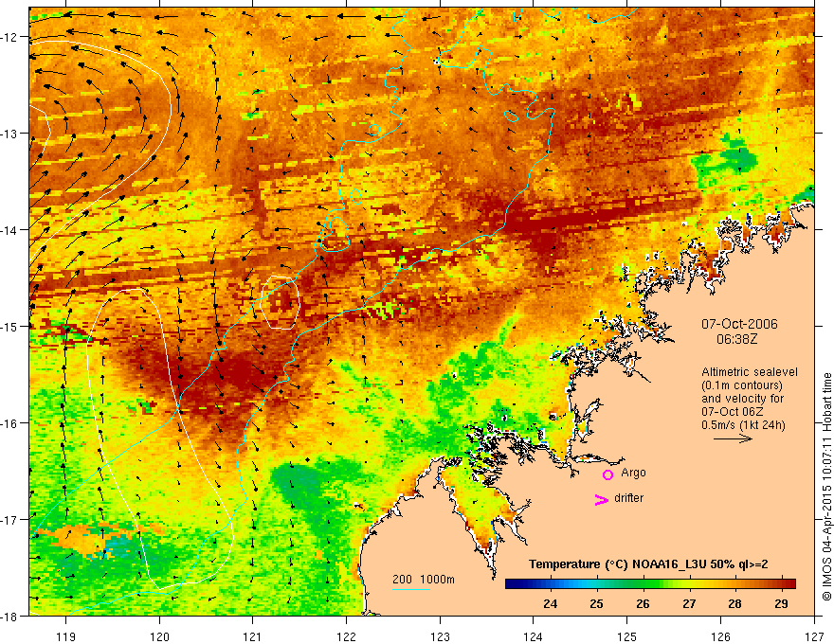The width and height of the screenshot is (834, 644).
Task: Click the 'Altimetric sealevel' legend line
Action: (x=749, y=372)
